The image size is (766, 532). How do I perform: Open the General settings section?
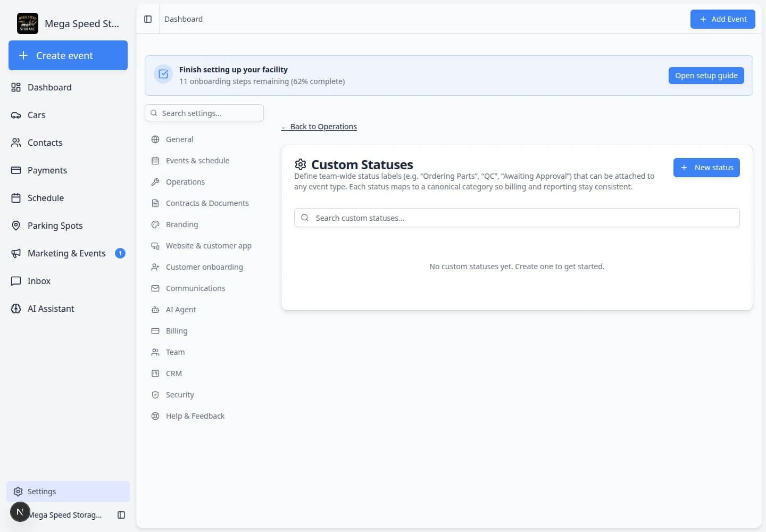point(204,139)
